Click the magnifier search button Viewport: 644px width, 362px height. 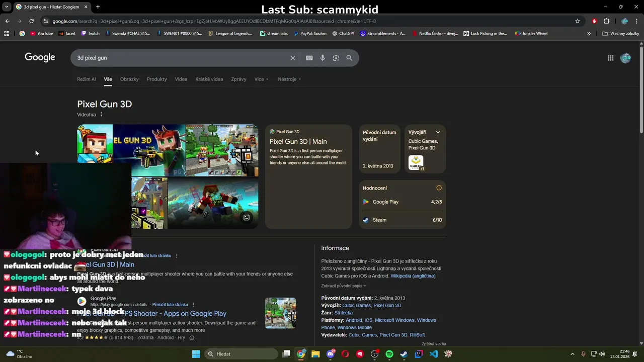pyautogui.click(x=349, y=58)
